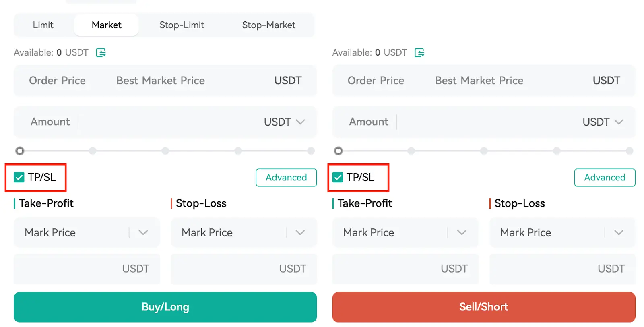Viewport: 644px width, 327px height.
Task: Switch to the Stop-Limit order tab
Action: click(x=182, y=25)
